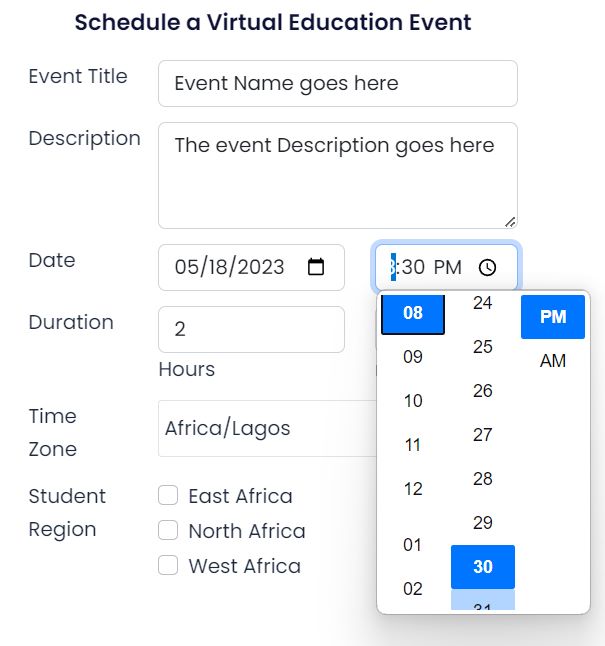Check the East Africa checkbox

point(169,496)
